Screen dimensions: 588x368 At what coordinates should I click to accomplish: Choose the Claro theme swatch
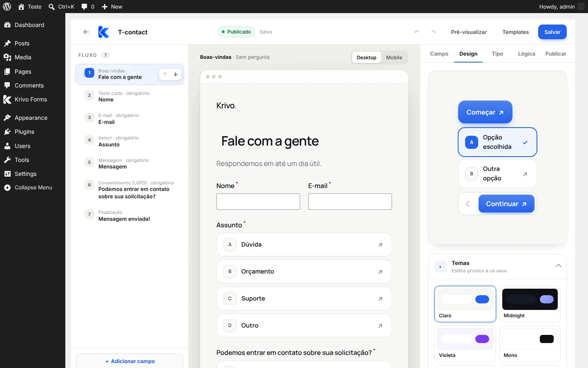click(x=465, y=304)
